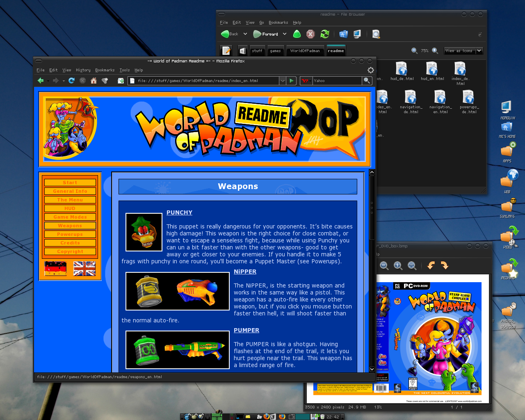Click Firefox forward arrow button
The width and height of the screenshot is (525, 420).
[x=56, y=81]
